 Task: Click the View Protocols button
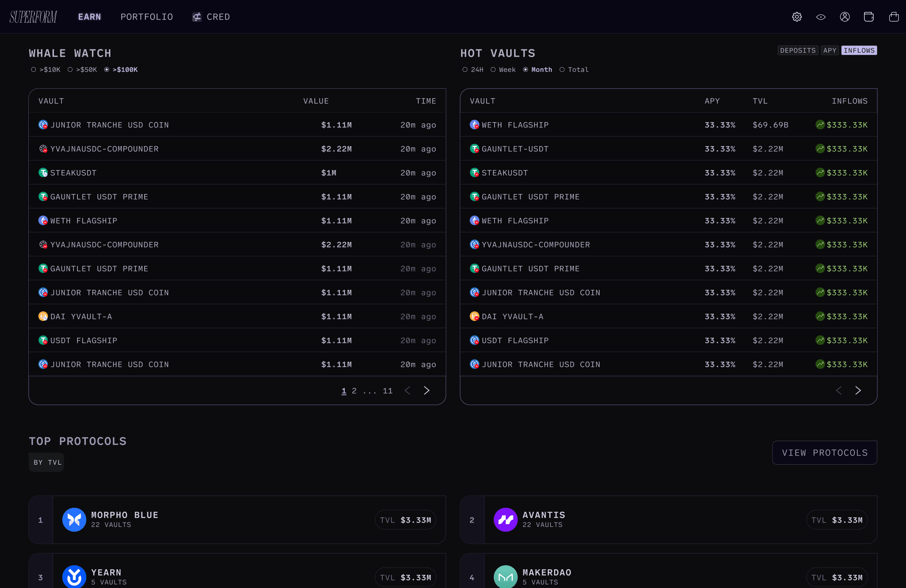825,453
